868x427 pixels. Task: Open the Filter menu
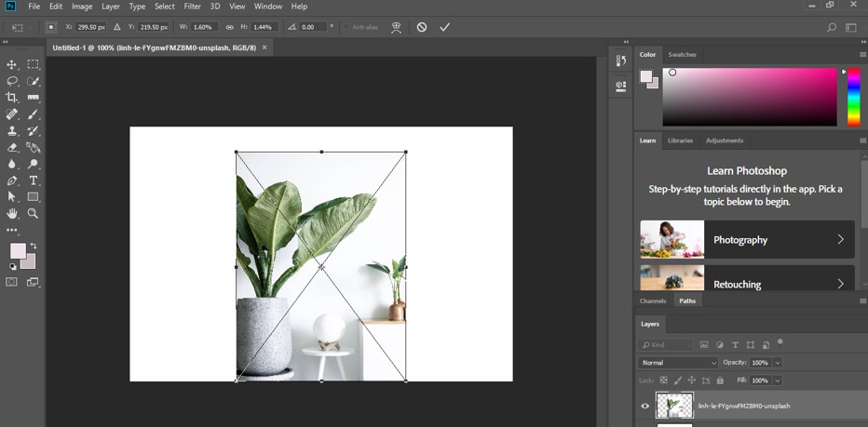pyautogui.click(x=192, y=7)
